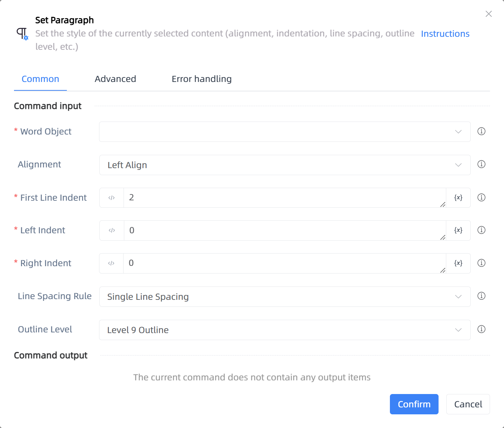Show info for Right Indent
This screenshot has width=504, height=428.
click(482, 263)
